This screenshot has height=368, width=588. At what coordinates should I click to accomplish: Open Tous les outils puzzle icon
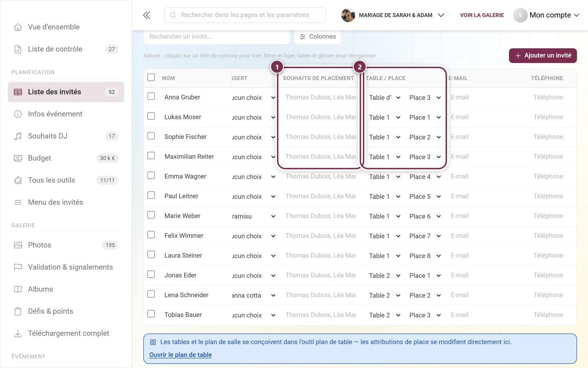[18, 180]
